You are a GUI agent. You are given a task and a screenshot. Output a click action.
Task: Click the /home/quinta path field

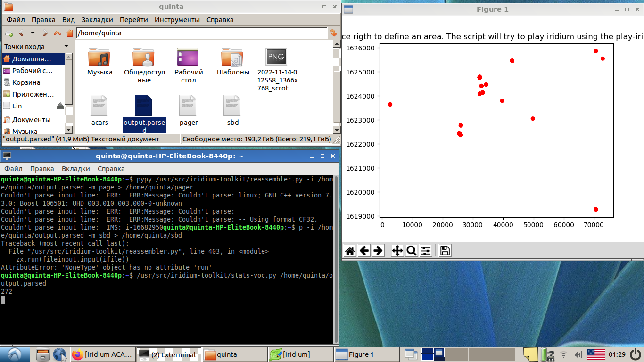(x=201, y=33)
